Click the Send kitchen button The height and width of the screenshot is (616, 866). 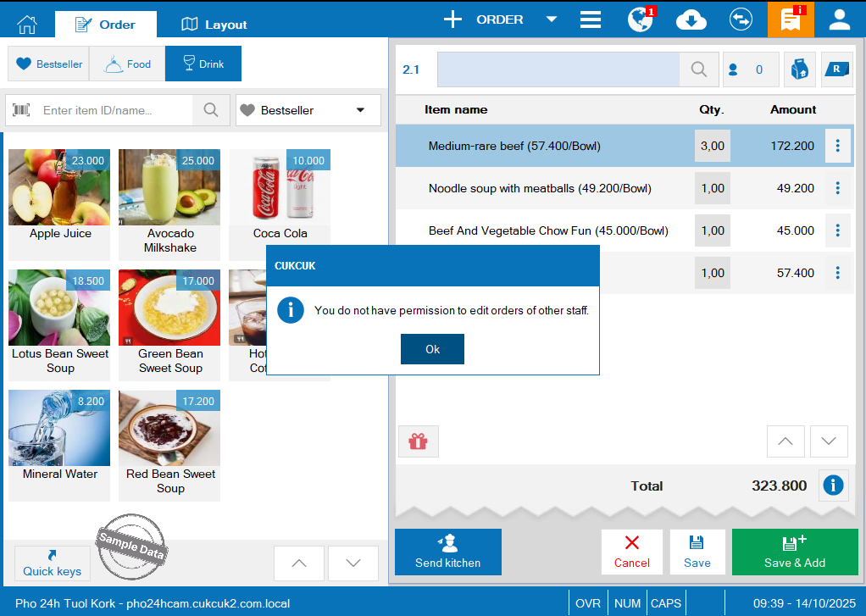[x=448, y=552]
